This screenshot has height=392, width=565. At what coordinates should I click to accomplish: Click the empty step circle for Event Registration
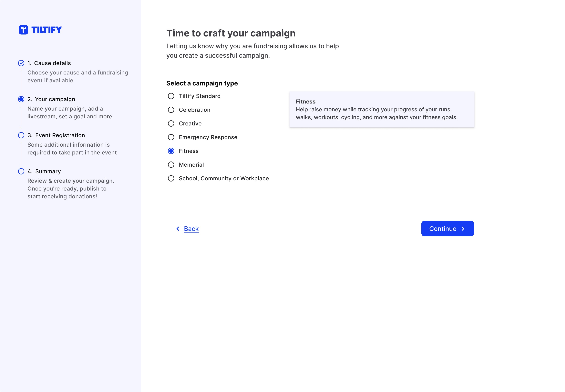(x=21, y=135)
